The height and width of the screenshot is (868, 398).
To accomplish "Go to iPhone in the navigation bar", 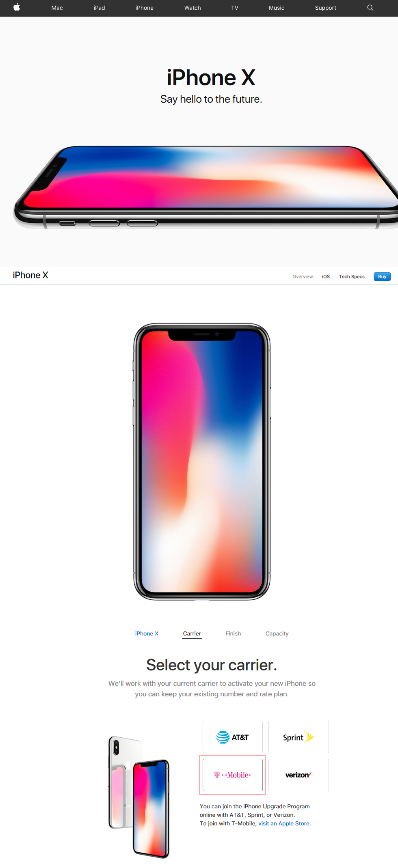I will point(145,8).
